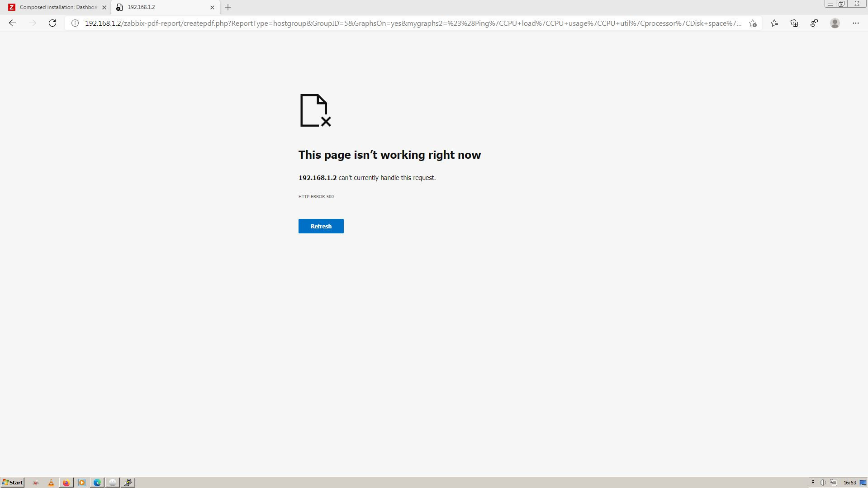The width and height of the screenshot is (868, 488).
Task: Open Firefox from the taskbar
Action: [66, 483]
